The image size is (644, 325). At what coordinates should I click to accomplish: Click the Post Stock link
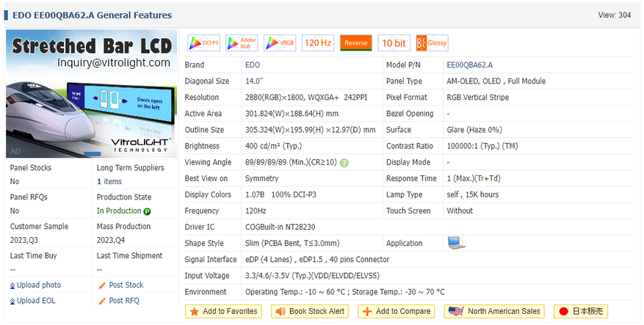pyautogui.click(x=121, y=285)
